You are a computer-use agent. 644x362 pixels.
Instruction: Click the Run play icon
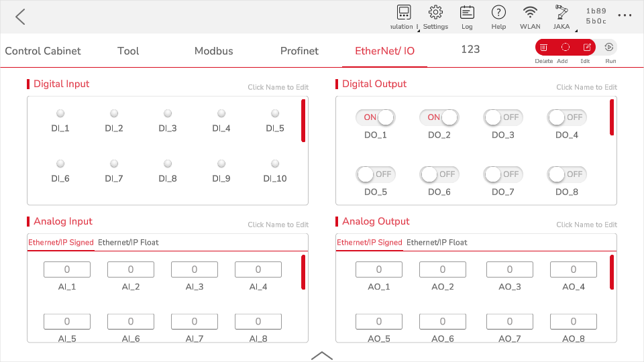(x=610, y=48)
